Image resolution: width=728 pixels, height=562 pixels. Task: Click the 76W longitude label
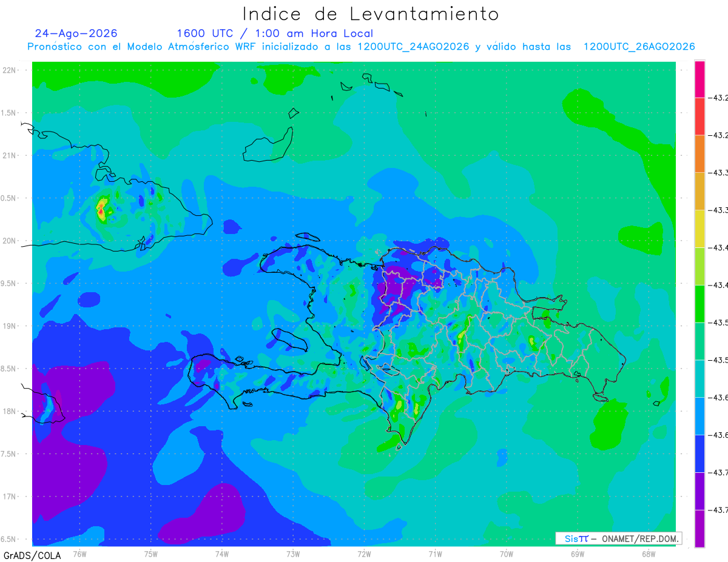click(x=79, y=554)
